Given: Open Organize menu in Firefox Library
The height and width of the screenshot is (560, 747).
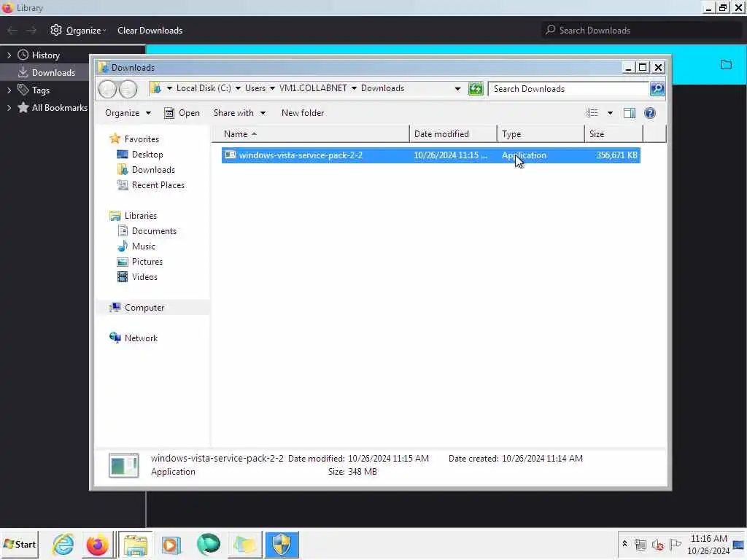Looking at the screenshot, I should [78, 31].
